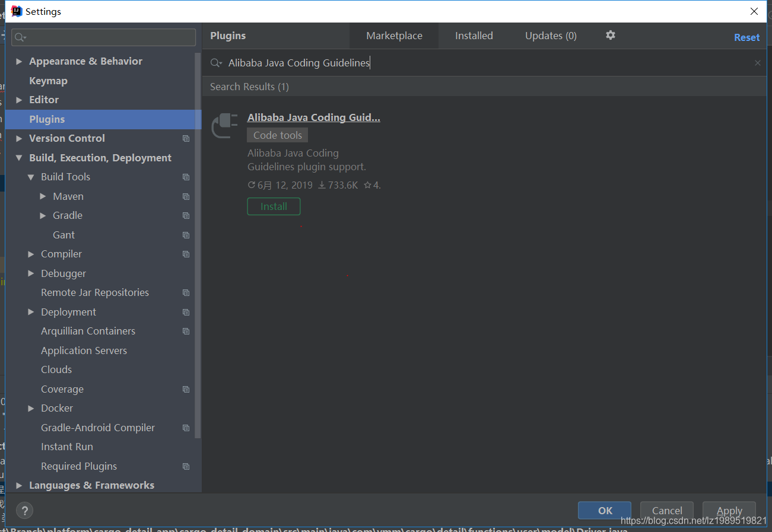Click project-level icon beside Gant
Viewport: 772px width, 532px height.
point(186,235)
